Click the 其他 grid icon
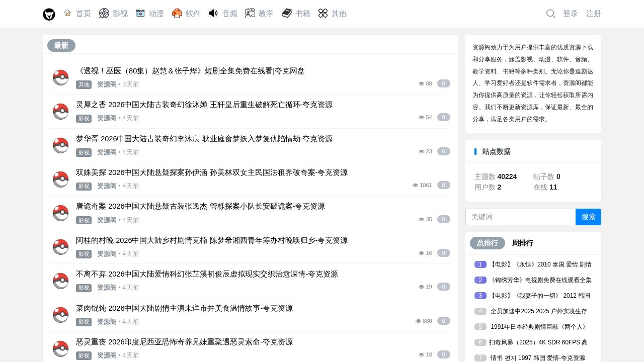 point(323,13)
